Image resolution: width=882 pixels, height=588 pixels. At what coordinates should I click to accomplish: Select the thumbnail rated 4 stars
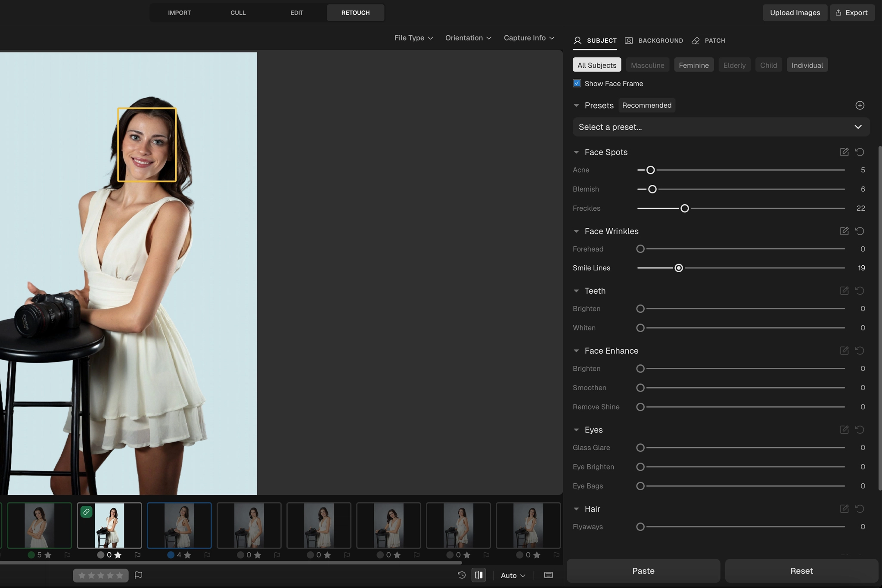(x=179, y=525)
